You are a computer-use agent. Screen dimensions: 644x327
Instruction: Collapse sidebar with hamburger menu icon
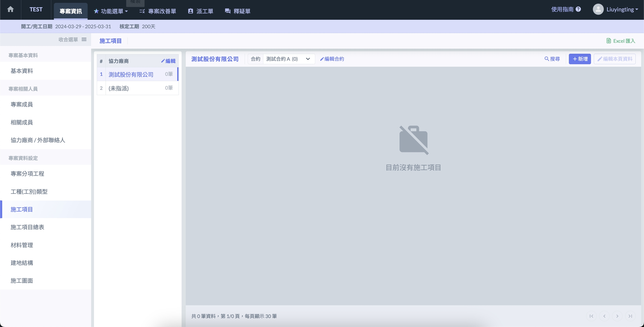84,39
